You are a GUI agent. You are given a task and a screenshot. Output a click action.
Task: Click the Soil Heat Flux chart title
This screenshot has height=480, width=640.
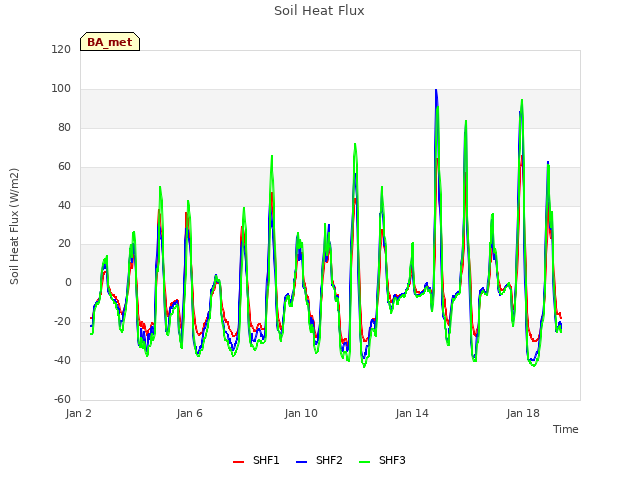(319, 11)
